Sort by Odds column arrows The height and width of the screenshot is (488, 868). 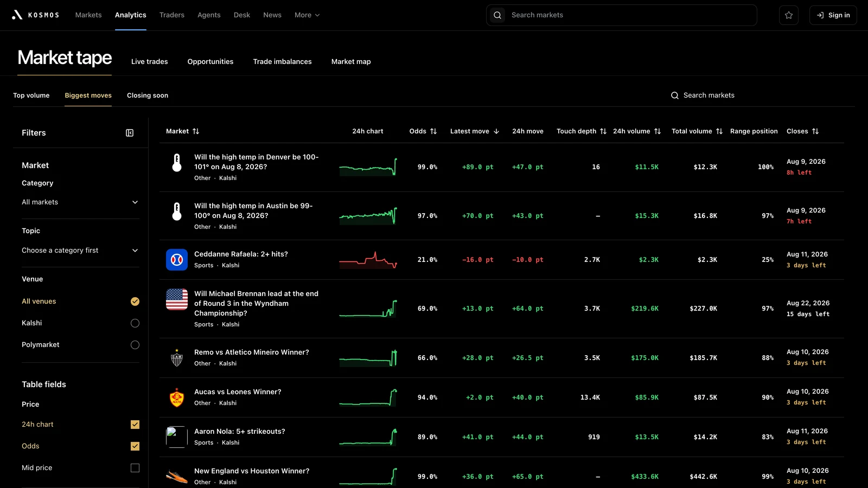[433, 131]
